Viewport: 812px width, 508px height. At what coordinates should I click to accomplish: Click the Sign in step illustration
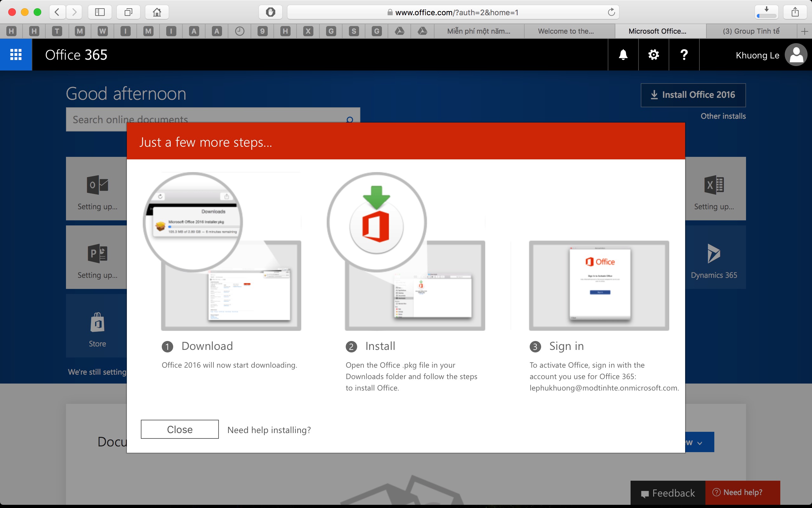599,285
